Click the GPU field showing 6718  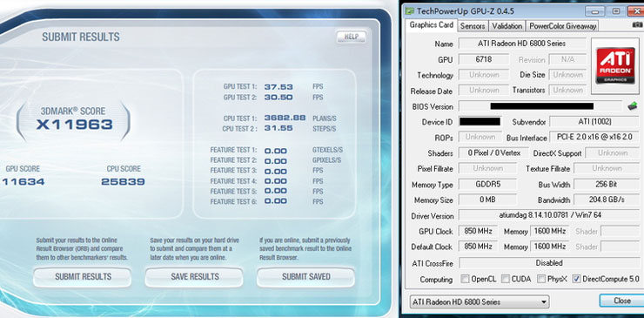pos(484,59)
